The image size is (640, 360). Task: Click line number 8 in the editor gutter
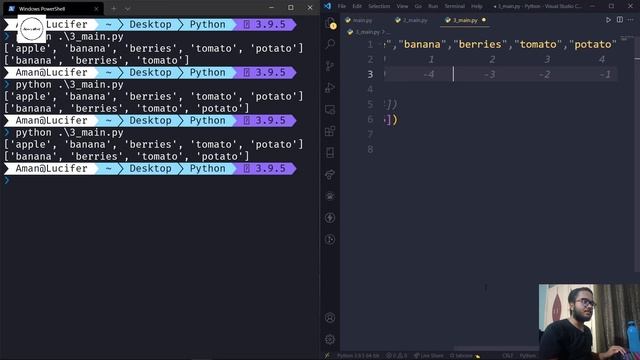pos(370,149)
